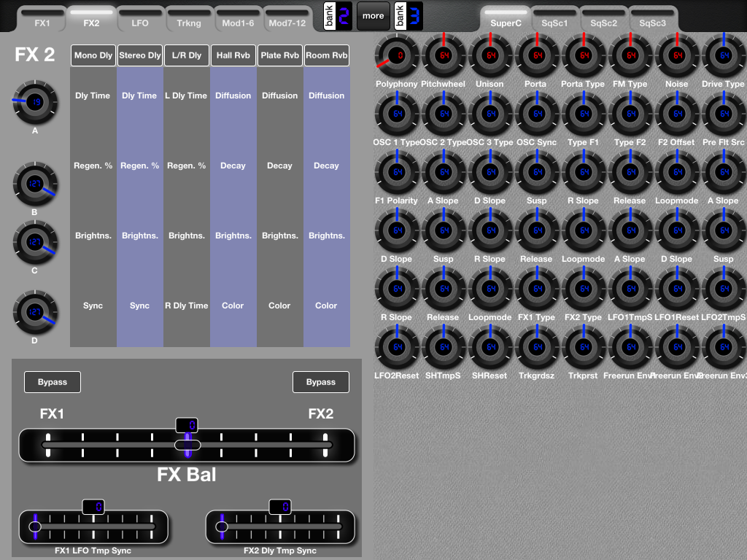The image size is (747, 560).
Task: Click the Unison knob
Action: pos(490,55)
